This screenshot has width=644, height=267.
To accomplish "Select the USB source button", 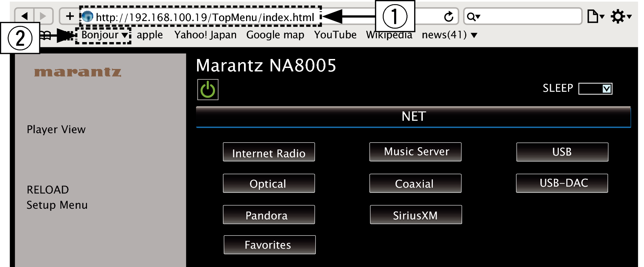I will 562,152.
